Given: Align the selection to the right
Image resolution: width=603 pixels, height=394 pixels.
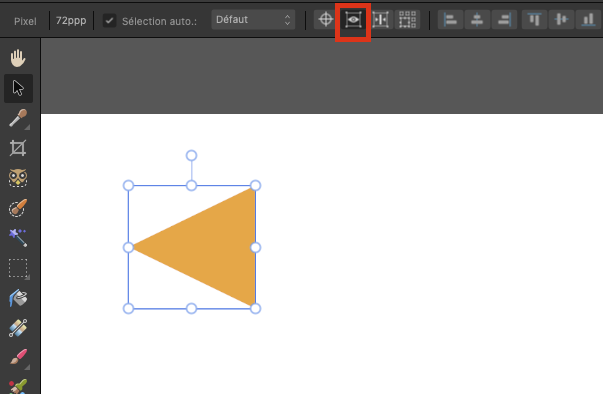Looking at the screenshot, I should click(x=504, y=20).
